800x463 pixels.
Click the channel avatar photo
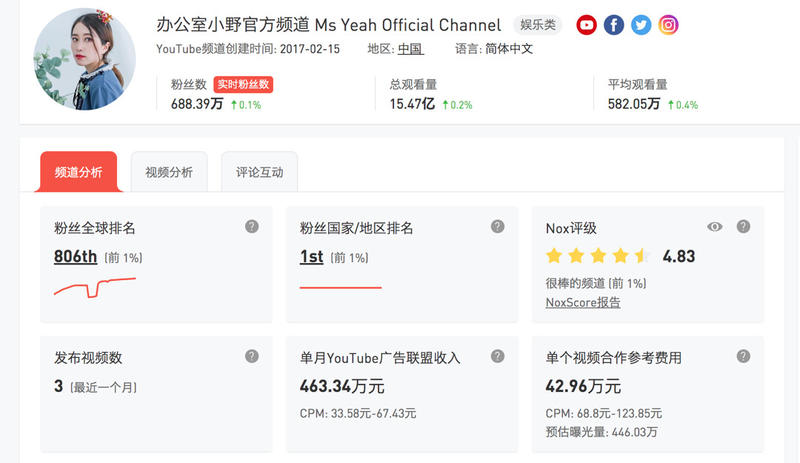click(85, 59)
